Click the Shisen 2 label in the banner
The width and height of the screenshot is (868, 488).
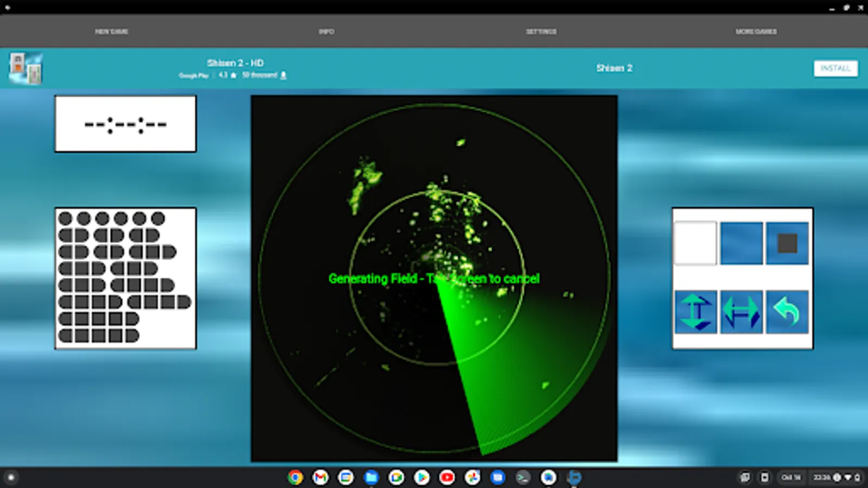614,68
